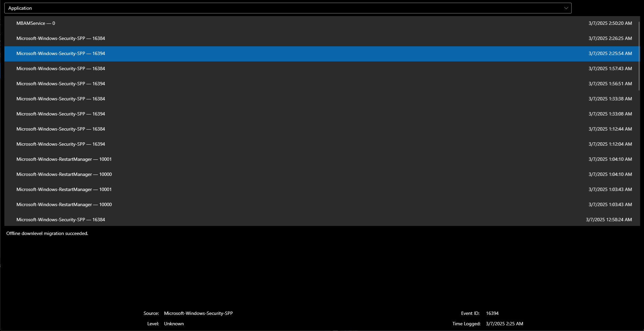This screenshot has width=644, height=331.
Task: Expand the chevron on the log selector
Action: (x=566, y=8)
